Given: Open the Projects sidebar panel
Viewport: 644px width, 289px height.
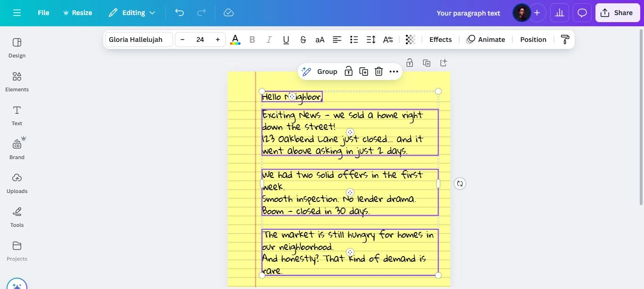Looking at the screenshot, I should [17, 251].
